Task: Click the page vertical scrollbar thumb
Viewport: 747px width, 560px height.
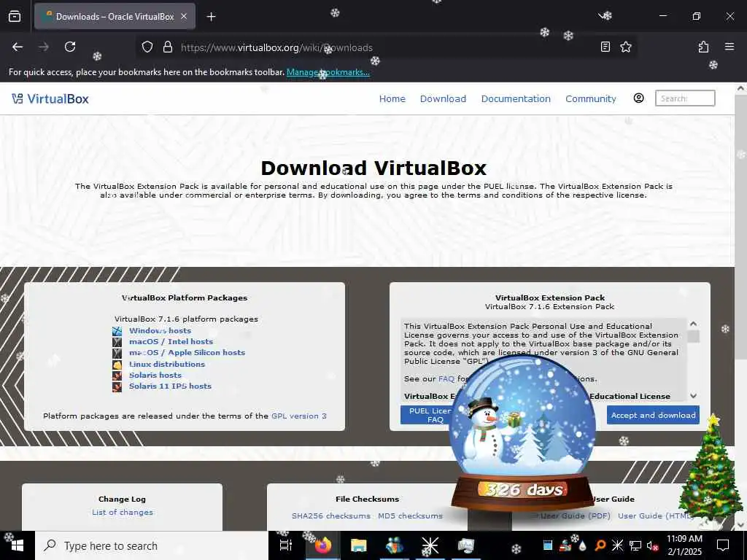Action: click(741, 227)
